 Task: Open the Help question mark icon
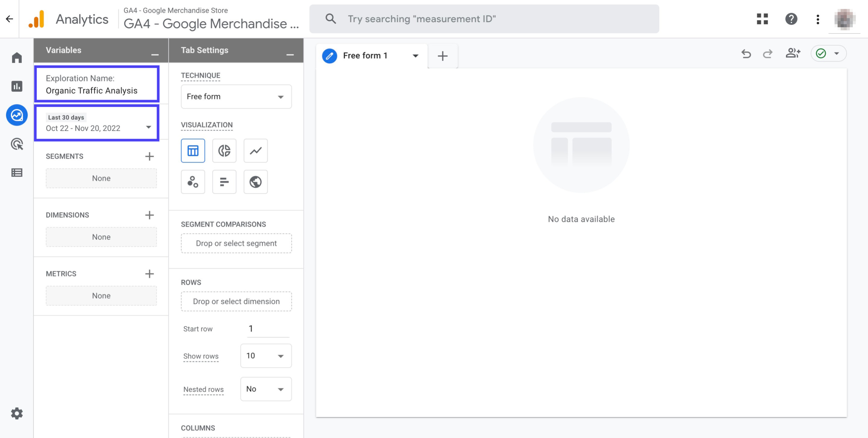tap(791, 19)
